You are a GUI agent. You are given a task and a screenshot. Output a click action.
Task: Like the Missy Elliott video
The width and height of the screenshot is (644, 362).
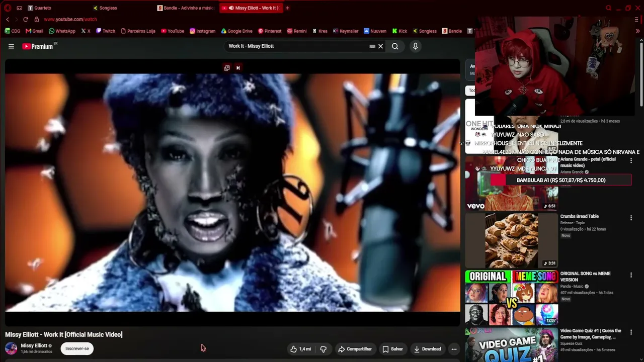(x=300, y=349)
